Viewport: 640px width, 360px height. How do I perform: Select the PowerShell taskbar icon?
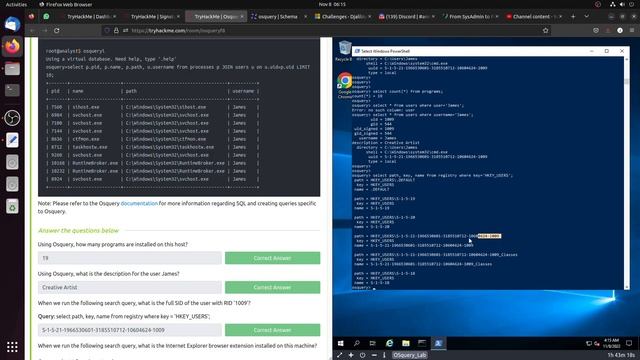pos(438,343)
